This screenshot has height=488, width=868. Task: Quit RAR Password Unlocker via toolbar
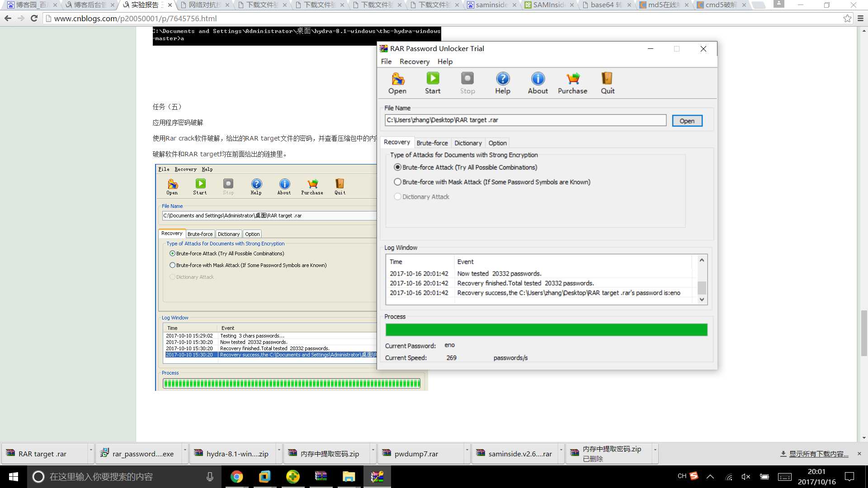coord(608,83)
